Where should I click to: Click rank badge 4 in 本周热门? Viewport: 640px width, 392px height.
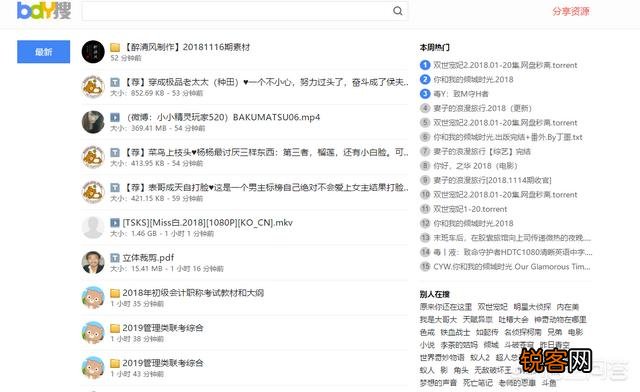(x=425, y=108)
